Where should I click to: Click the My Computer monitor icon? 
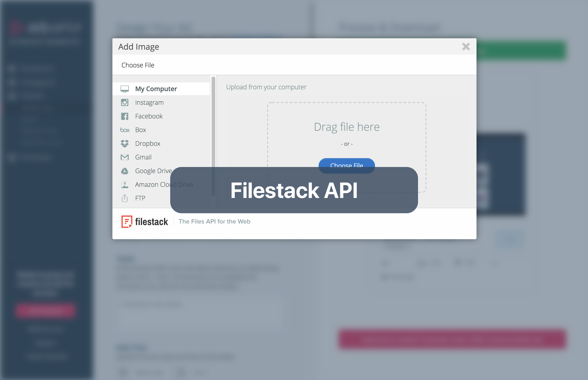coord(125,89)
